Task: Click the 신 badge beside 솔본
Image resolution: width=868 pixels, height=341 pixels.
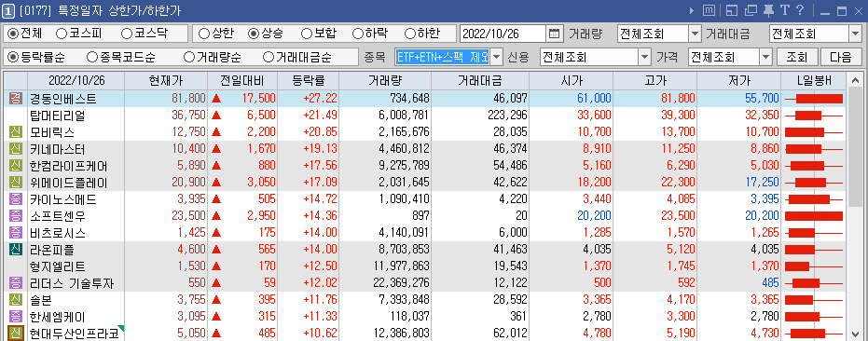Action: tap(16, 300)
